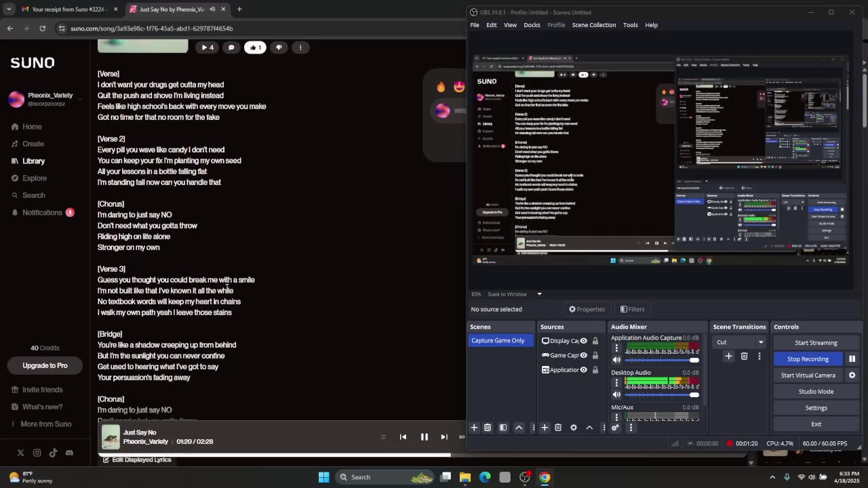Screen dimensions: 868x488
Task: Toggle visibility of Application source
Action: click(583, 370)
